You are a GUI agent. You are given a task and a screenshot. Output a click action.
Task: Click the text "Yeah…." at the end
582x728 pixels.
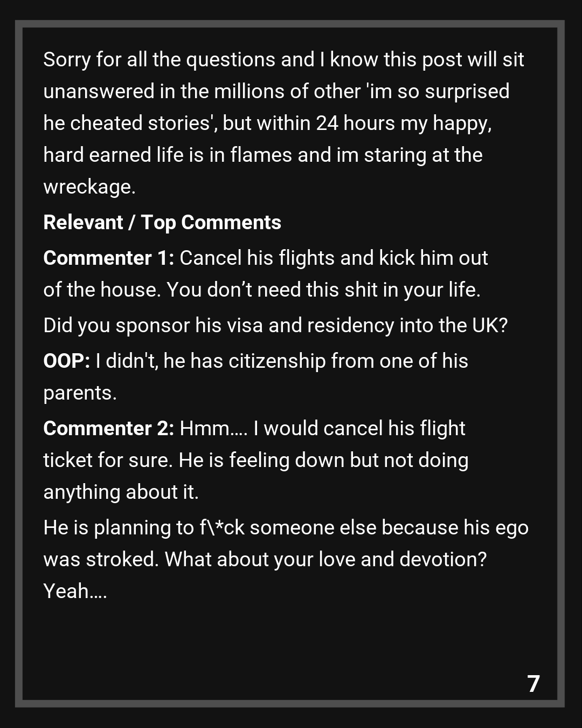point(75,592)
